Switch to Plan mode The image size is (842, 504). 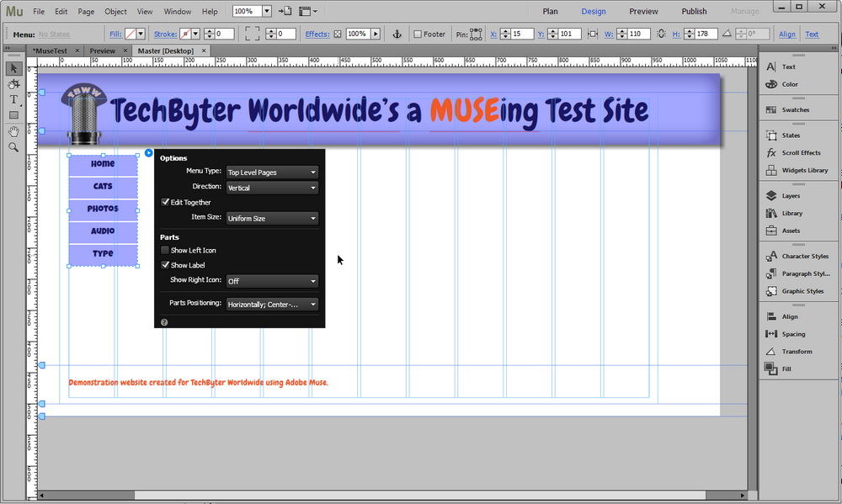550,11
